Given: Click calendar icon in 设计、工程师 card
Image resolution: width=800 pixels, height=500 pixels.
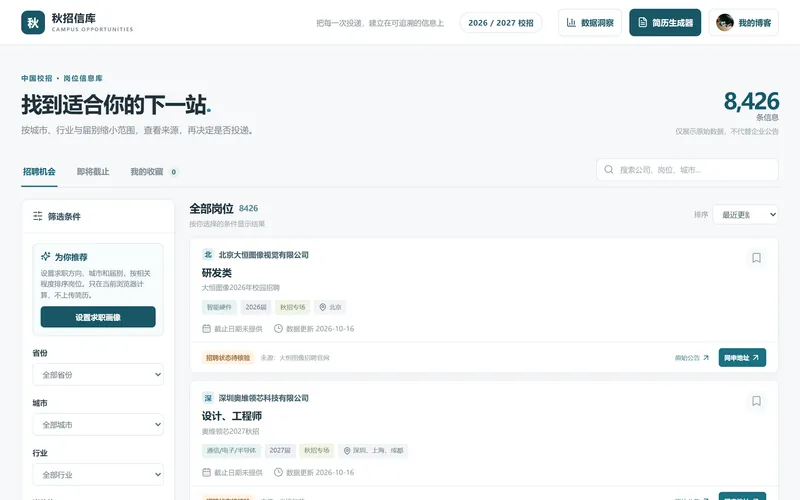Looking at the screenshot, I should tap(206, 472).
